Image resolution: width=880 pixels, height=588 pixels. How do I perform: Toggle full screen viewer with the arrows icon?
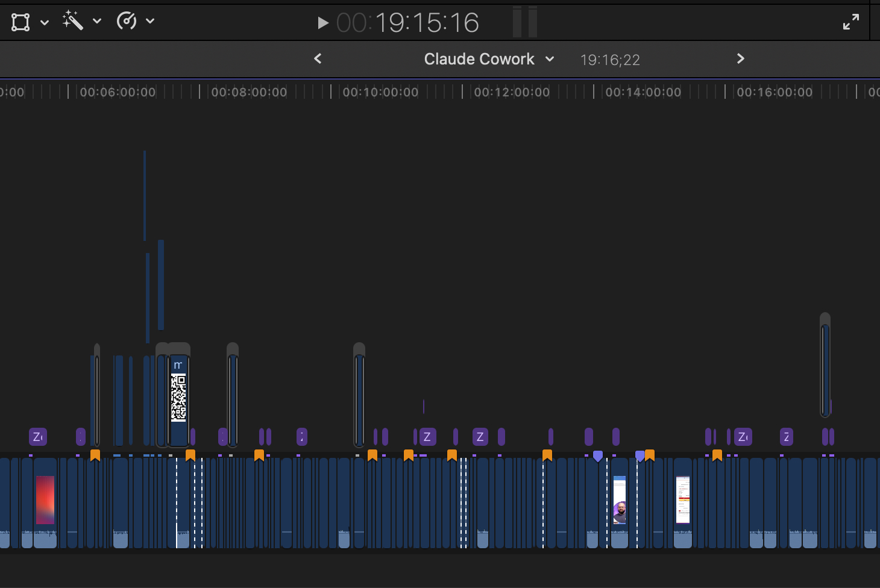[x=850, y=22]
